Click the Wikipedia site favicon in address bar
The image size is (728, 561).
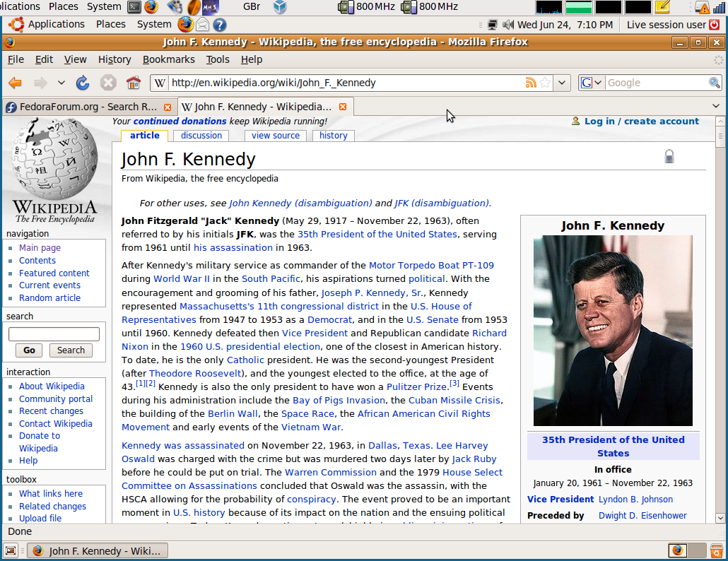click(160, 83)
